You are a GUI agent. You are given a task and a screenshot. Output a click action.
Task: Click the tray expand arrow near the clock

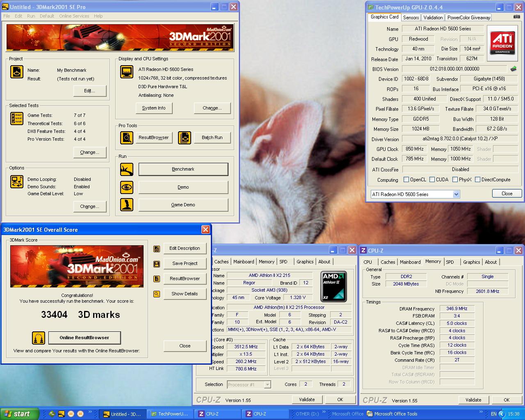click(502, 414)
